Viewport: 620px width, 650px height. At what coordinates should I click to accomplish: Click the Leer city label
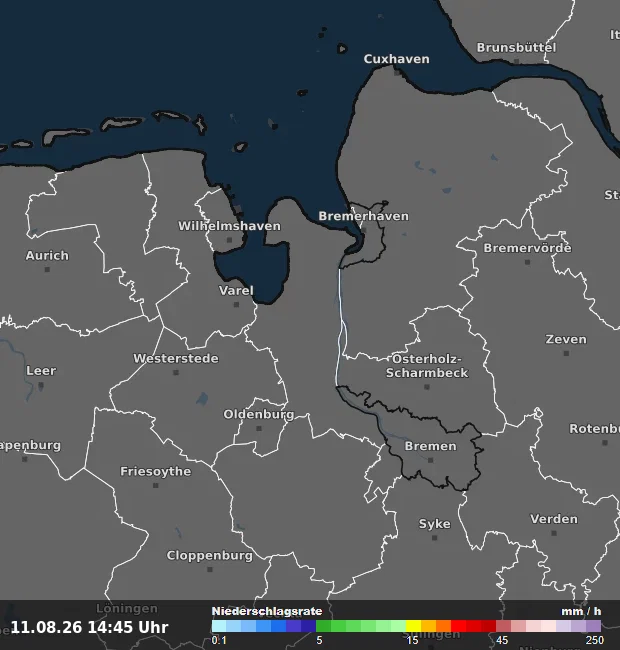coord(41,371)
